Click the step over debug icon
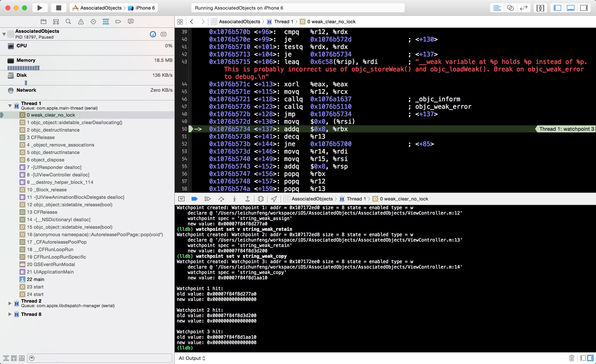Viewport: 596px width, 364px height. click(x=221, y=199)
